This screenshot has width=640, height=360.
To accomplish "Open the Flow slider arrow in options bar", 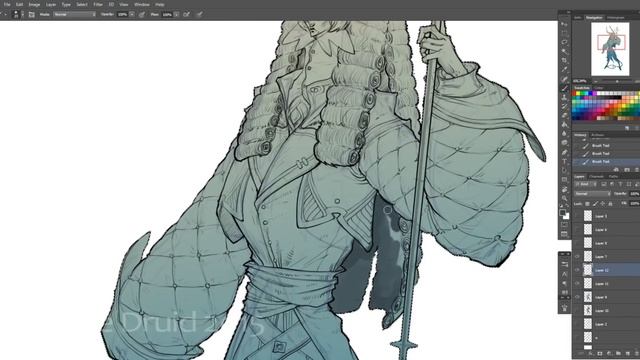I will [177, 14].
